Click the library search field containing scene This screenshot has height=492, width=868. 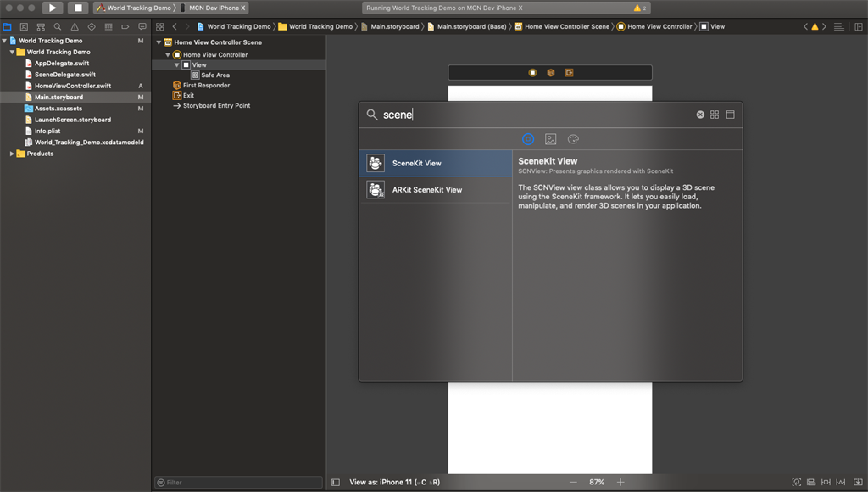[x=534, y=115]
